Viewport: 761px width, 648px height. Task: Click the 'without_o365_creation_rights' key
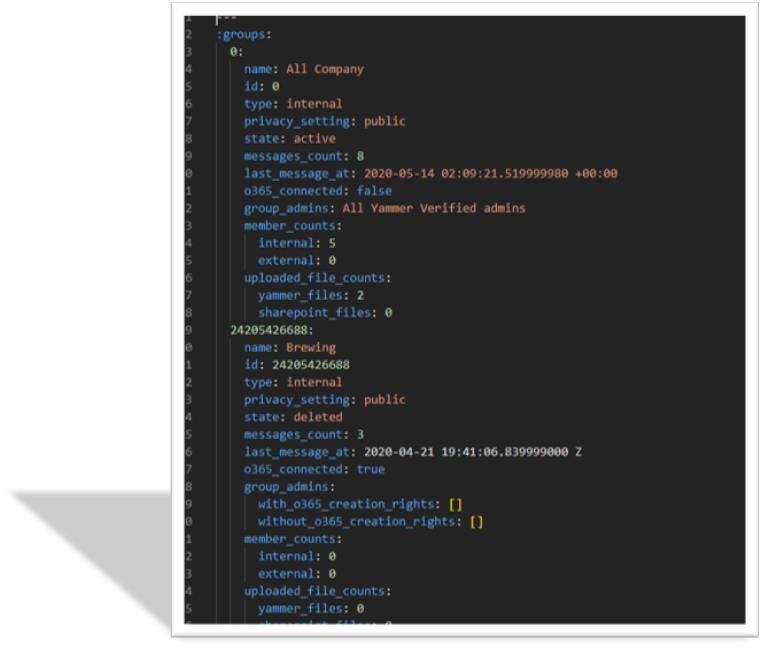(x=358, y=521)
